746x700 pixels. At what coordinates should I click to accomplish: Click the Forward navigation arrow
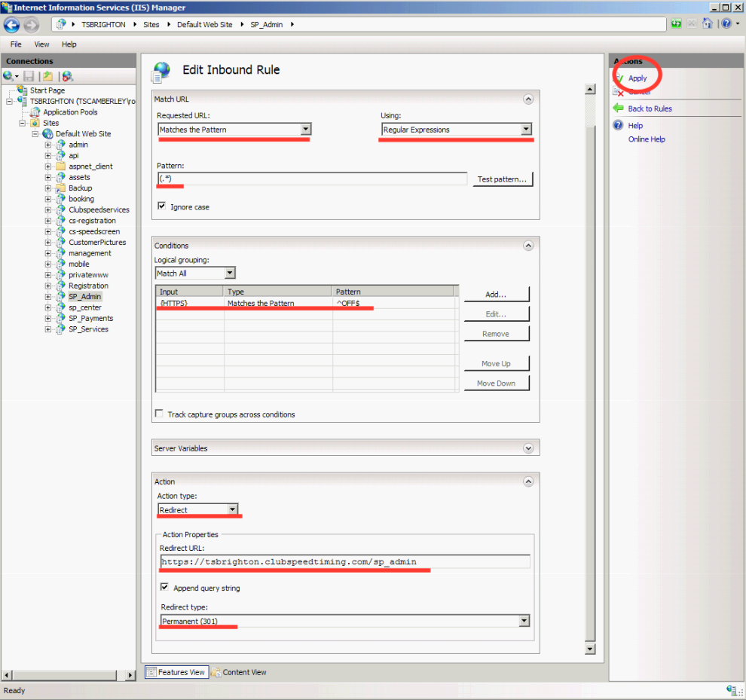32,25
